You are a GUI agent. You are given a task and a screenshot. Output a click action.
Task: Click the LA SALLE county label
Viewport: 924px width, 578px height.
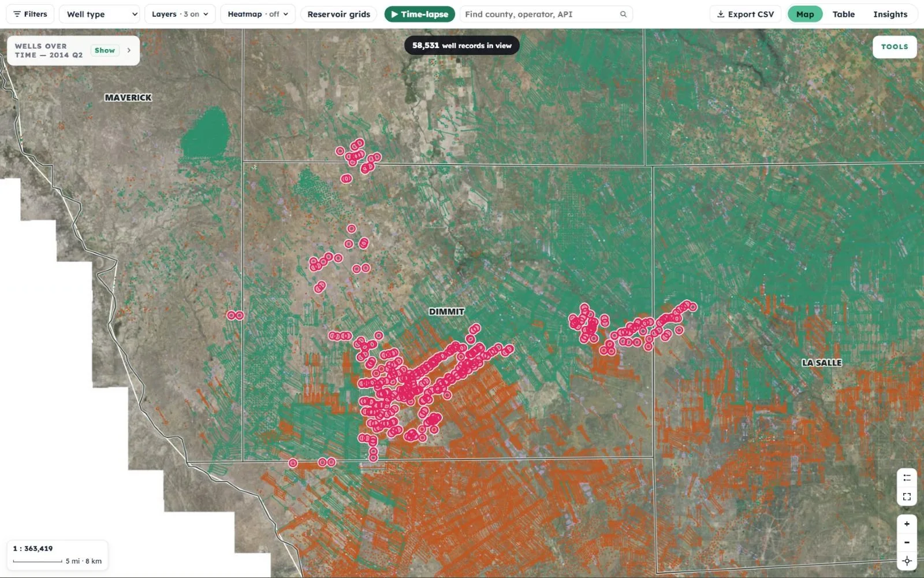[822, 362]
